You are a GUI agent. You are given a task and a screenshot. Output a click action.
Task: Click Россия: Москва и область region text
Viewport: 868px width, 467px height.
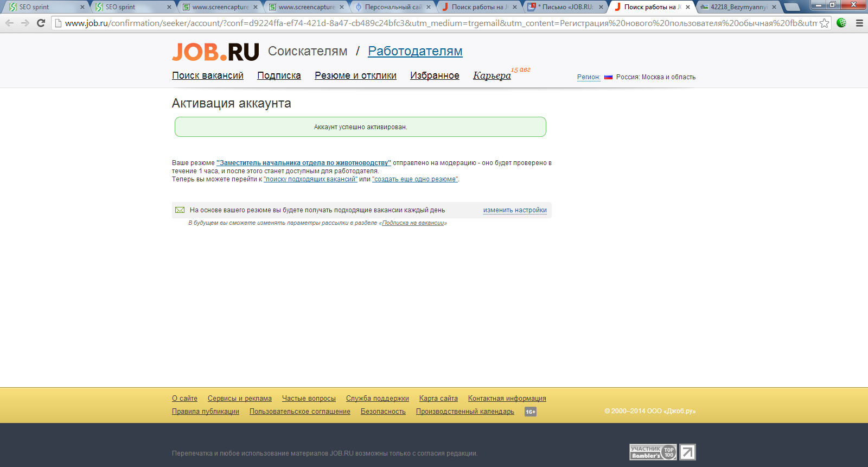(656, 77)
